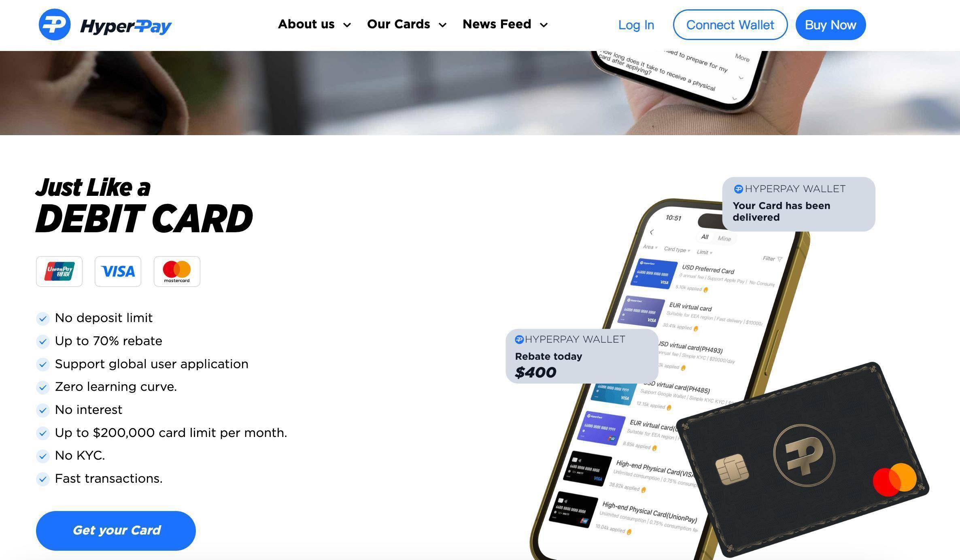Click the HyperPay logo icon

pyautogui.click(x=54, y=24)
